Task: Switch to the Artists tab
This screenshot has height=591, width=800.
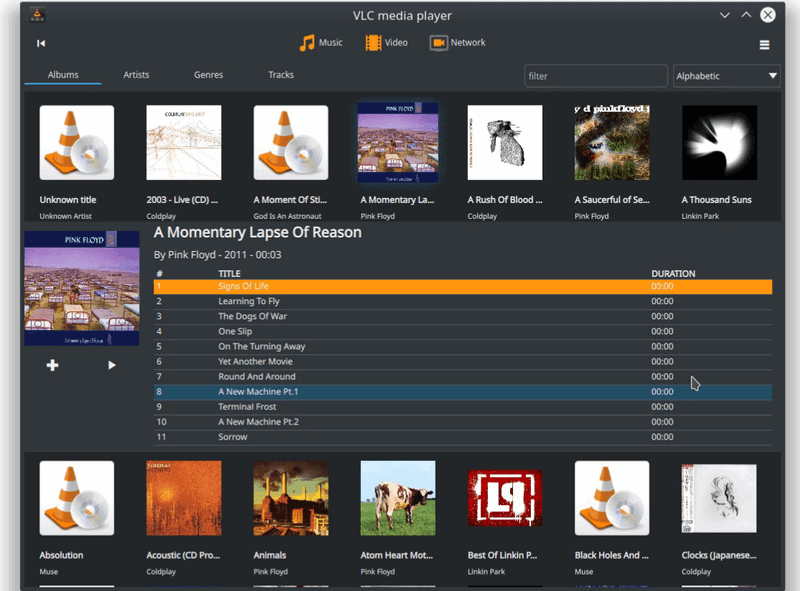Action: coord(135,74)
